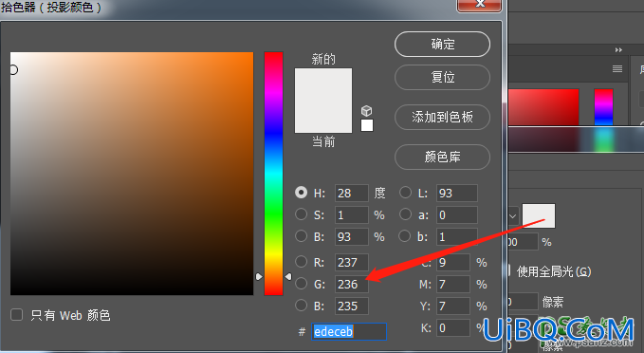Click the blue field showing 235
Image resolution: width=644 pixels, height=353 pixels.
click(352, 306)
